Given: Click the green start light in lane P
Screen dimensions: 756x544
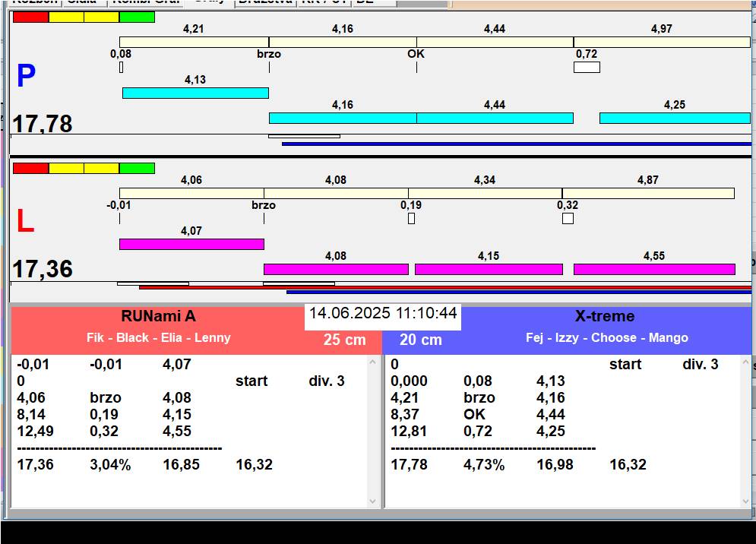Looking at the screenshot, I should [137, 17].
